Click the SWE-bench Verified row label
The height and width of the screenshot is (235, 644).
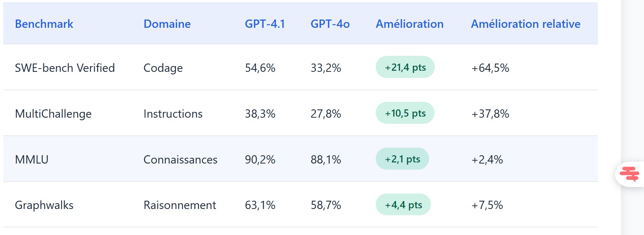click(x=65, y=68)
